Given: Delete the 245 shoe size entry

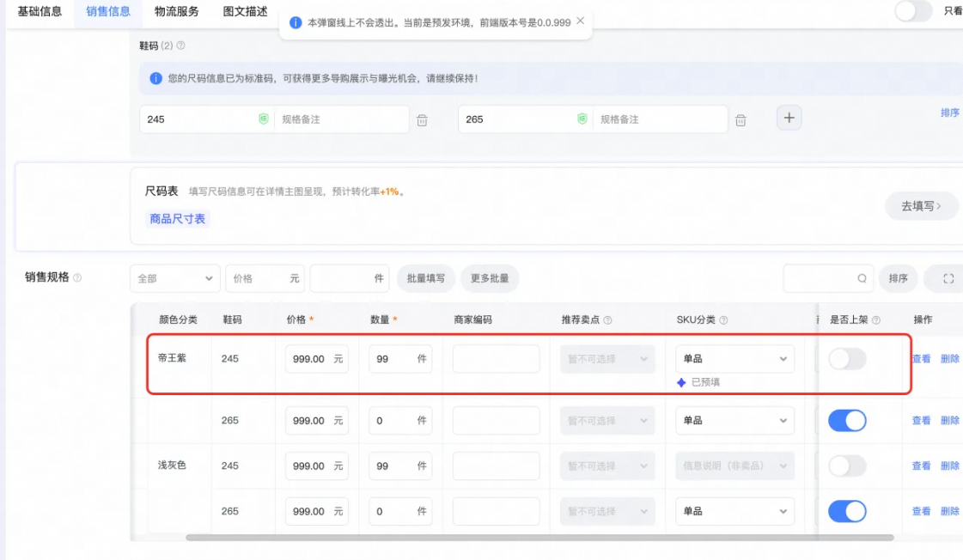Looking at the screenshot, I should point(422,120).
